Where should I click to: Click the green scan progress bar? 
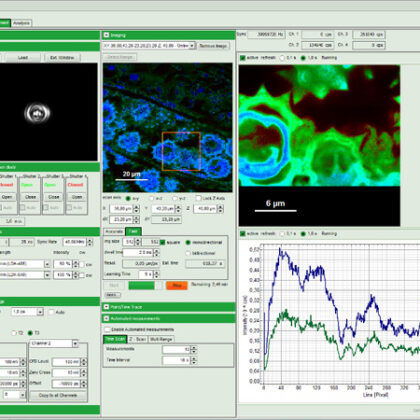point(141,286)
